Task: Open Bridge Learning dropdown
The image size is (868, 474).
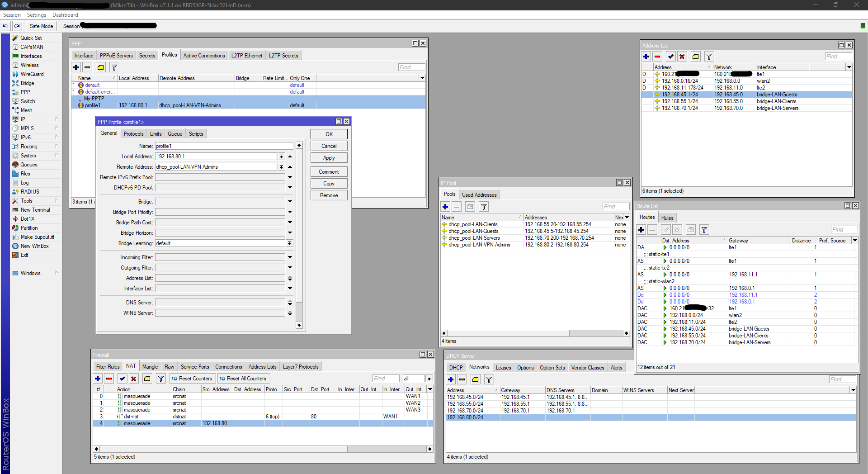Action: (x=289, y=243)
